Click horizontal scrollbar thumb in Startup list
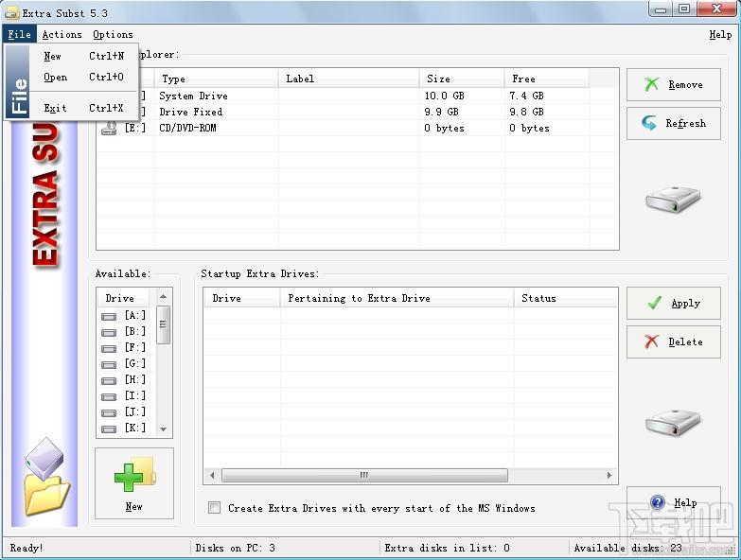This screenshot has width=741, height=560. tap(364, 476)
